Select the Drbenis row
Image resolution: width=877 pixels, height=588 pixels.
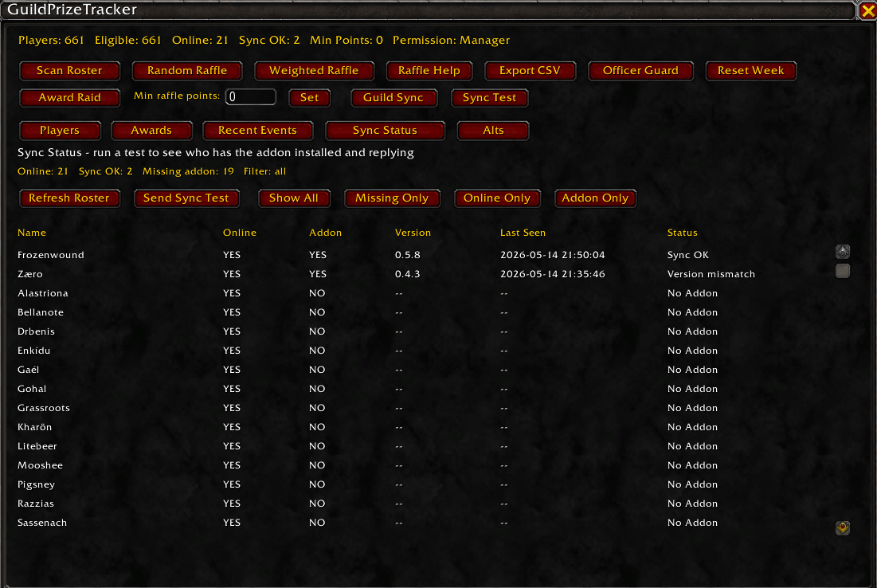click(x=422, y=331)
